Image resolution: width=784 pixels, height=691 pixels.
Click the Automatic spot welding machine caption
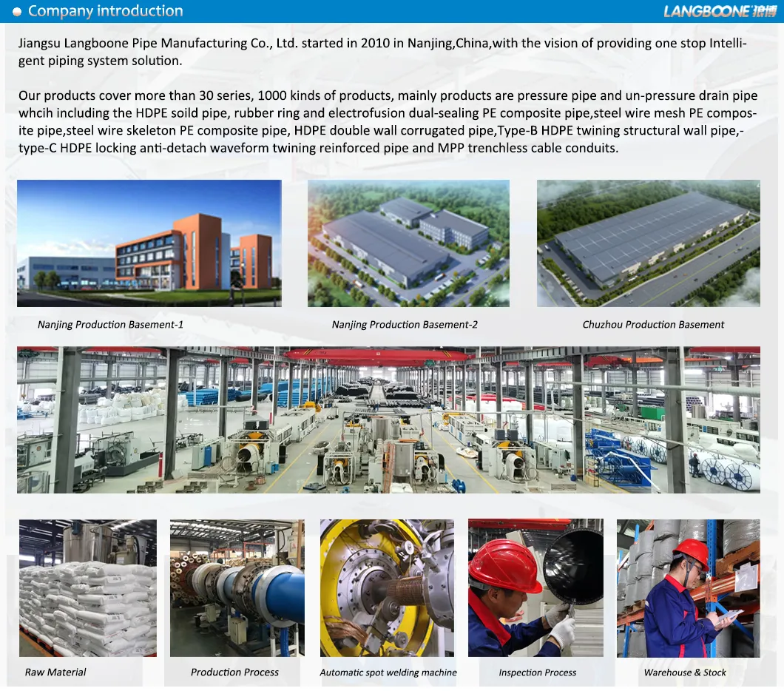[x=388, y=673]
